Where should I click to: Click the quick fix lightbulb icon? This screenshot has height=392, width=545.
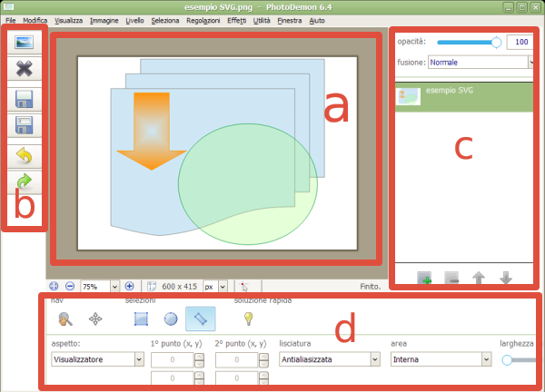[247, 318]
